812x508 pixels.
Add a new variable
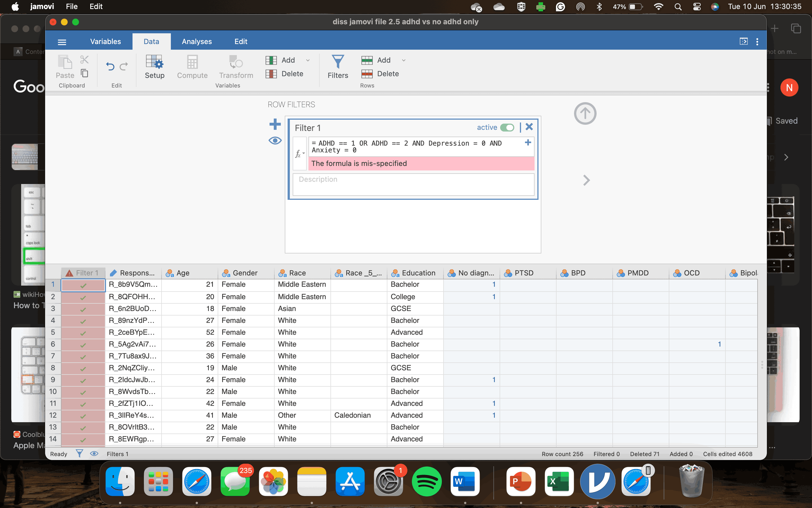pyautogui.click(x=281, y=60)
